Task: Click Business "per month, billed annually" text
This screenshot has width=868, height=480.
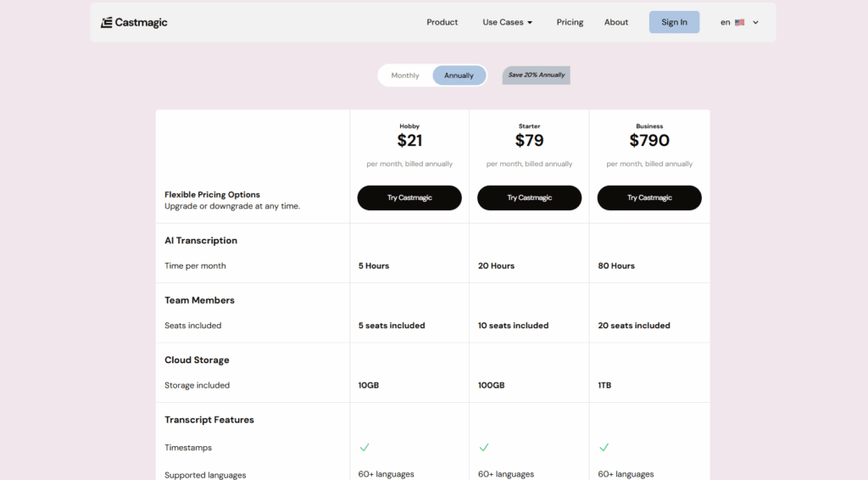Action: [649, 164]
